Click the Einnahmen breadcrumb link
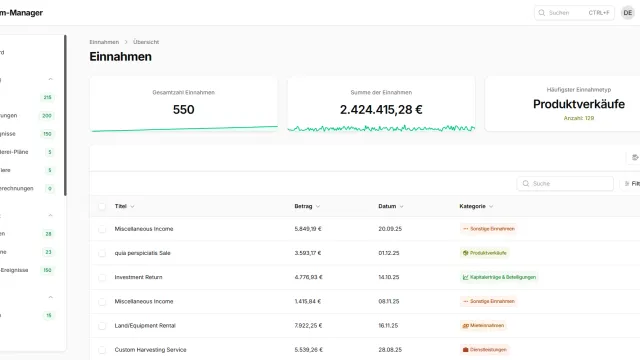Screen dimensions: 640x360 [104, 42]
